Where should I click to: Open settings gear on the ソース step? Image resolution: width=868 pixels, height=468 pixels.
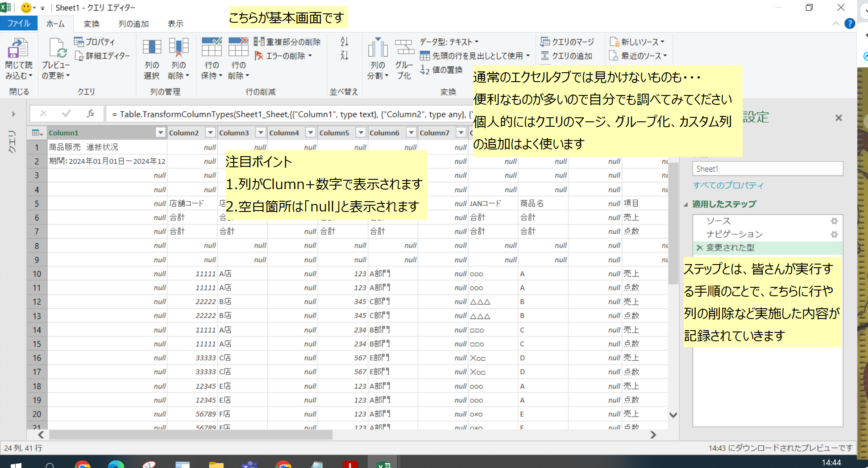834,220
